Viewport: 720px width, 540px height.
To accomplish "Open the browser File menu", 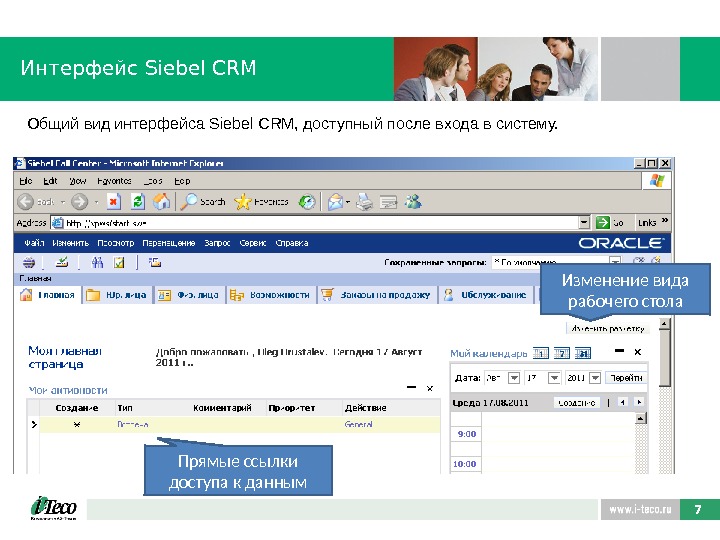I will 26,181.
